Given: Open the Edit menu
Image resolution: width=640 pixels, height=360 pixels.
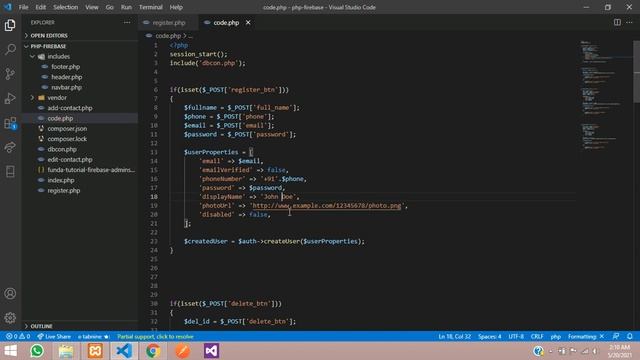Looking at the screenshot, I should tap(40, 7).
